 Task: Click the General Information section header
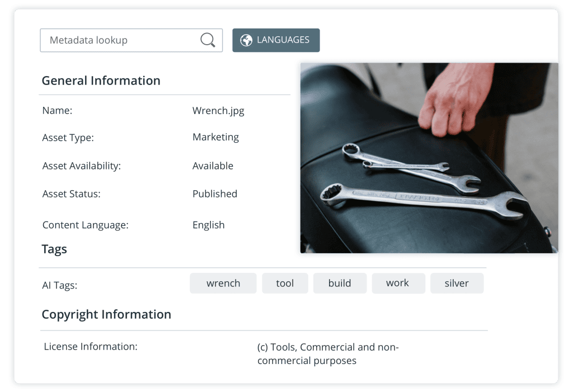(101, 81)
